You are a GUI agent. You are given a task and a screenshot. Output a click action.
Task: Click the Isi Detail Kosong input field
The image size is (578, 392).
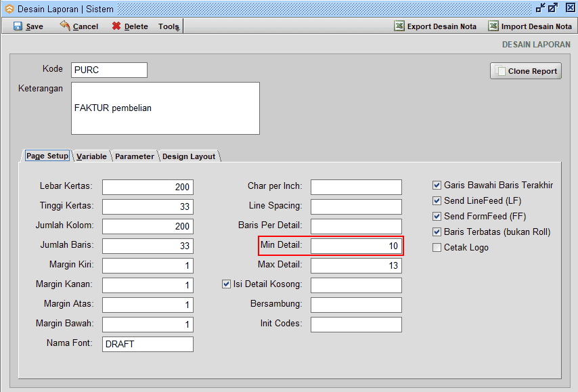(x=356, y=285)
